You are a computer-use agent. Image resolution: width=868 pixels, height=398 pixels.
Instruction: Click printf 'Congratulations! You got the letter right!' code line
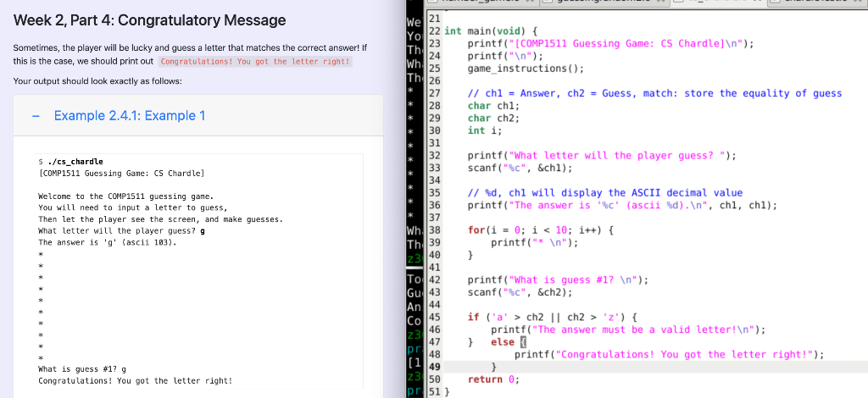pyautogui.click(x=670, y=355)
